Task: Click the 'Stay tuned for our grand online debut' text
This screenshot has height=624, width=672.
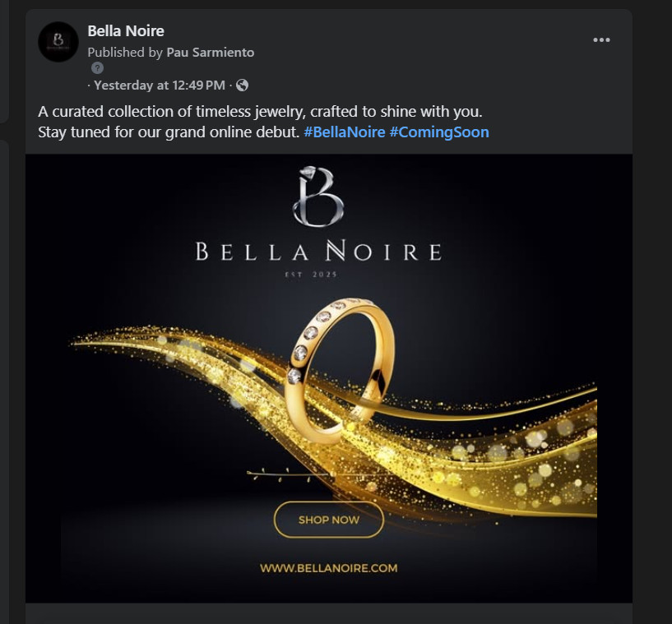Action: pos(169,132)
